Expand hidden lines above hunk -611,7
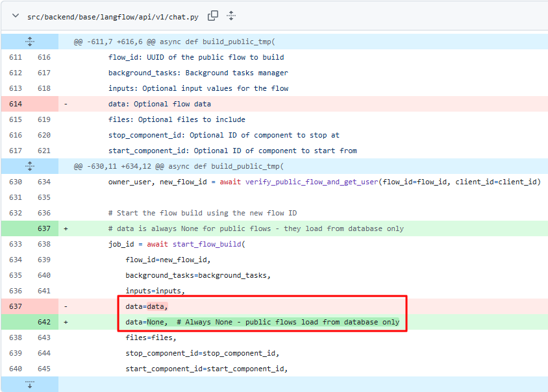 coord(30,42)
